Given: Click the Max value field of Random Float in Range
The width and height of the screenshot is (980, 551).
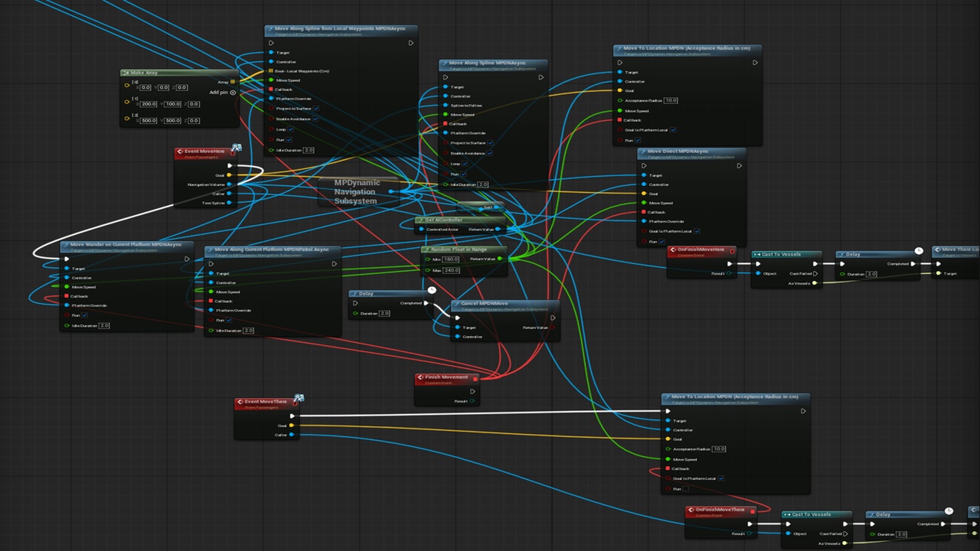Looking at the screenshot, I should tap(451, 270).
